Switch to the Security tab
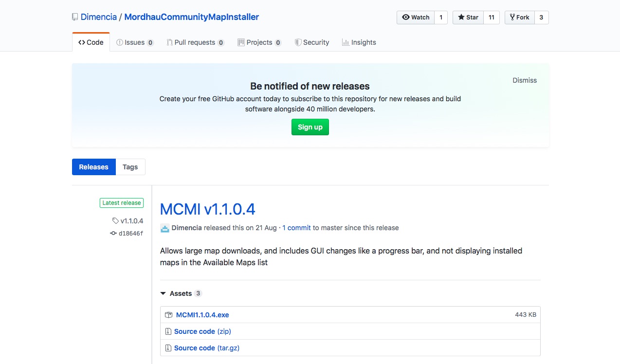 (312, 42)
